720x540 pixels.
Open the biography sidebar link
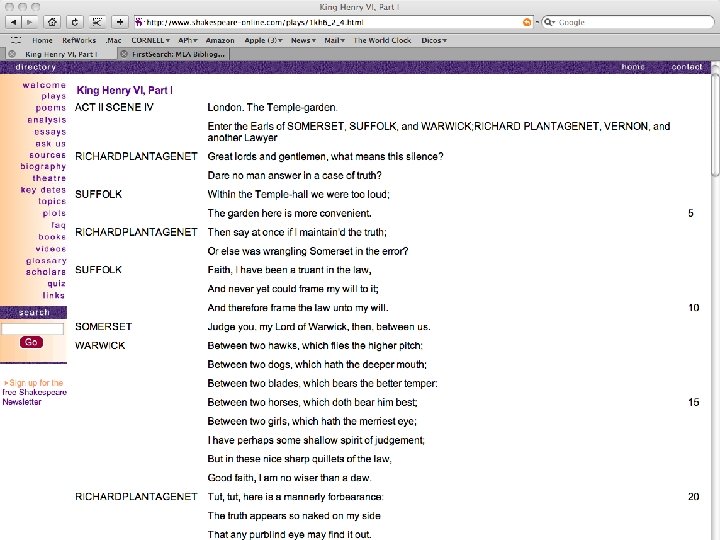point(43,167)
